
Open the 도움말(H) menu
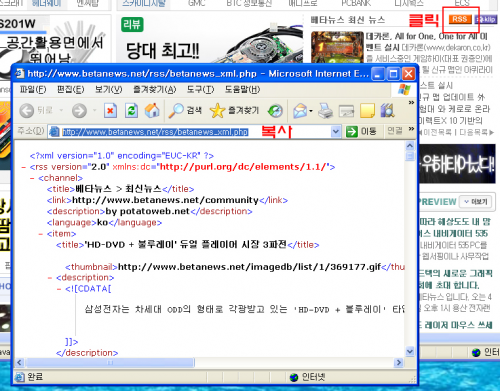[242, 89]
